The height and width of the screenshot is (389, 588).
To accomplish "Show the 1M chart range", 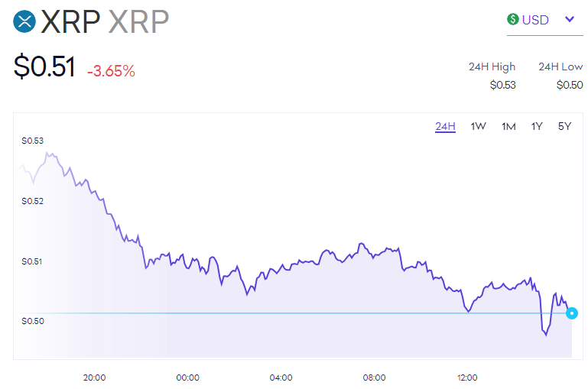I will (508, 126).
